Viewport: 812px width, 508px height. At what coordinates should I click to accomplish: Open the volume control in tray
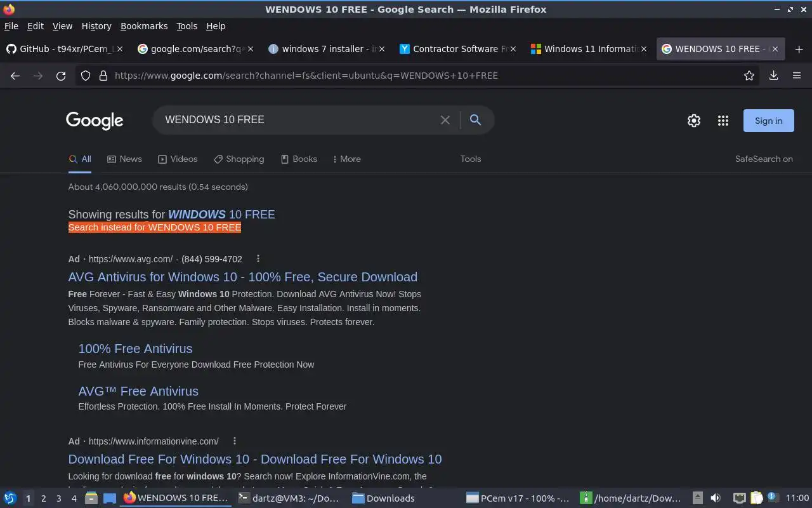[x=716, y=498]
